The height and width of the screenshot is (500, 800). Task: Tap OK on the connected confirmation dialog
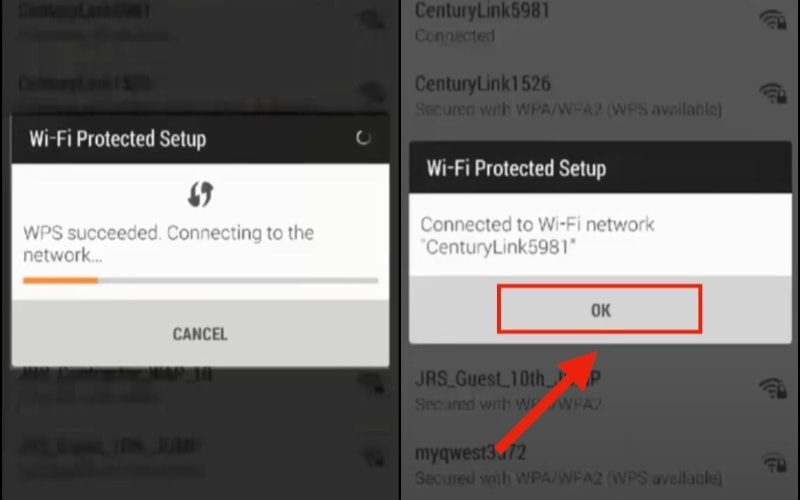599,310
